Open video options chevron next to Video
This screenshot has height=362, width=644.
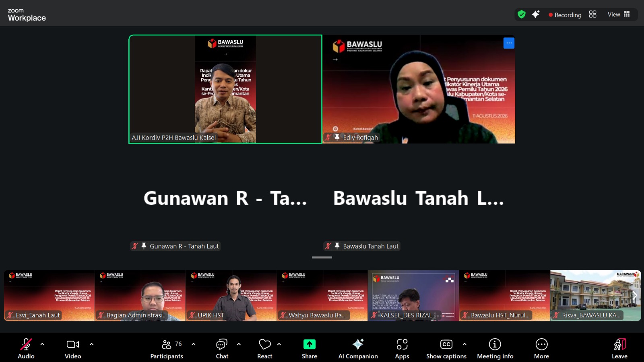point(91,344)
